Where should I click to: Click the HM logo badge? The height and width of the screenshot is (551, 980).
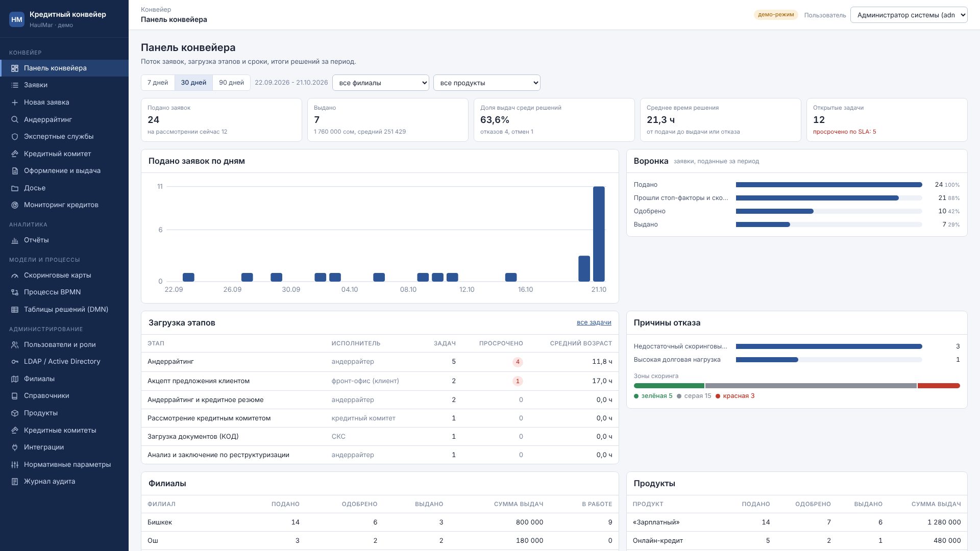pyautogui.click(x=17, y=19)
